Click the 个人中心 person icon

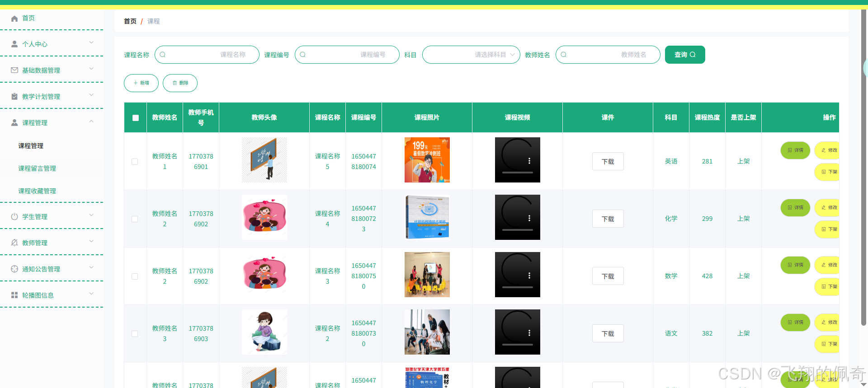[x=14, y=44]
